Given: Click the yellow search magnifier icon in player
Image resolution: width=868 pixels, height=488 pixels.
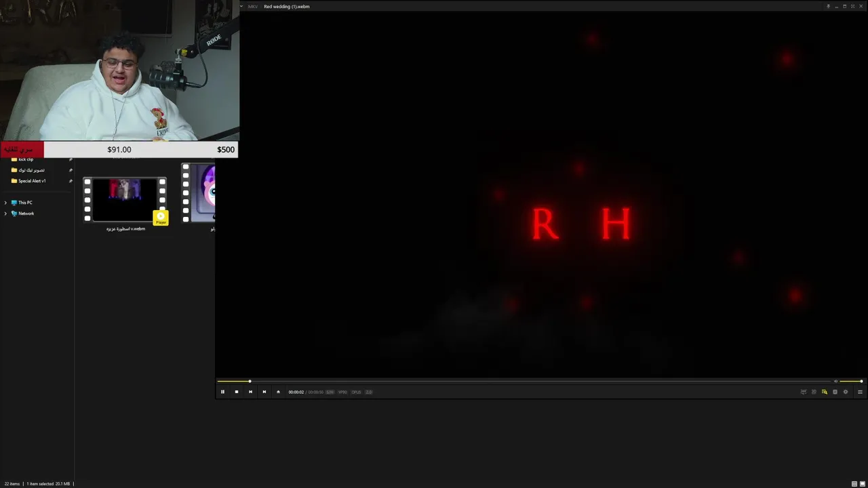Looking at the screenshot, I should (x=825, y=392).
